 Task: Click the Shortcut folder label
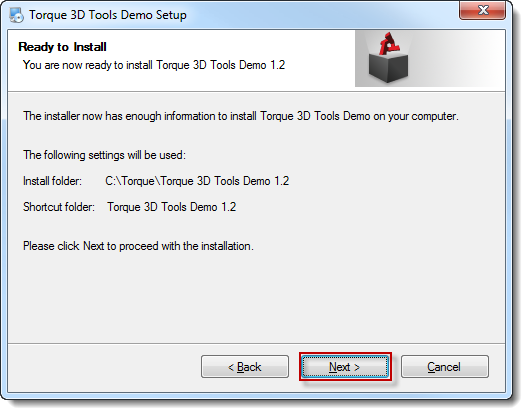pos(60,209)
